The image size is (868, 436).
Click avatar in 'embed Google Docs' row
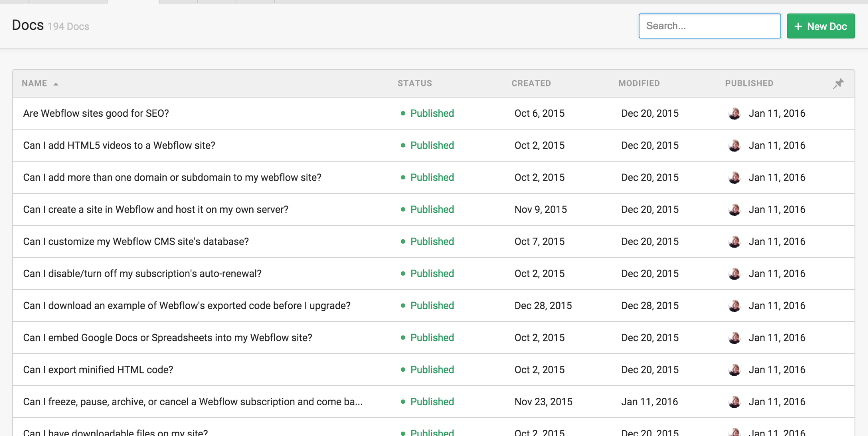pos(734,338)
